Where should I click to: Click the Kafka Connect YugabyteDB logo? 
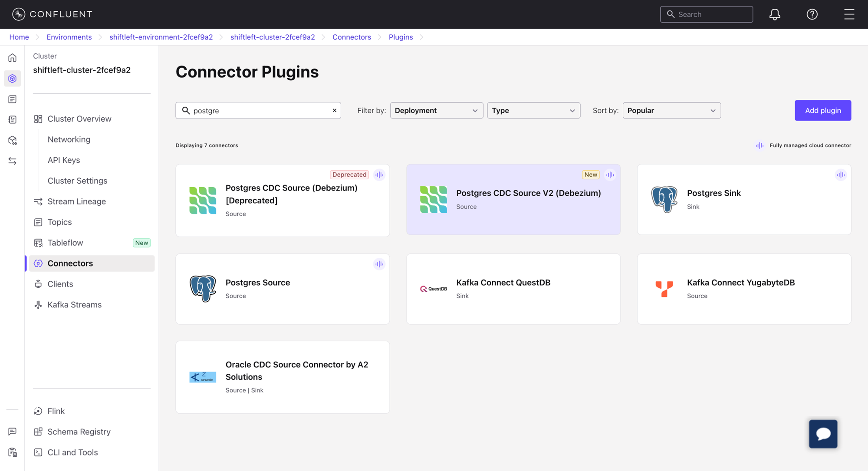pos(664,289)
